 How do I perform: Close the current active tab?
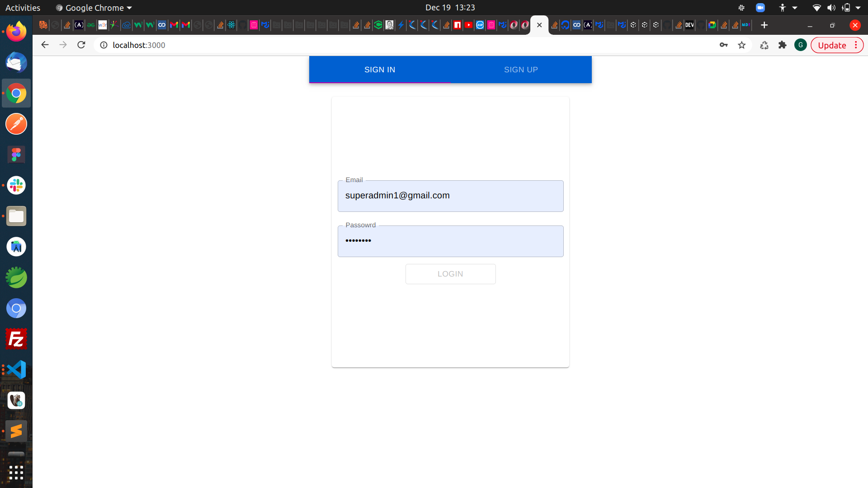[539, 25]
